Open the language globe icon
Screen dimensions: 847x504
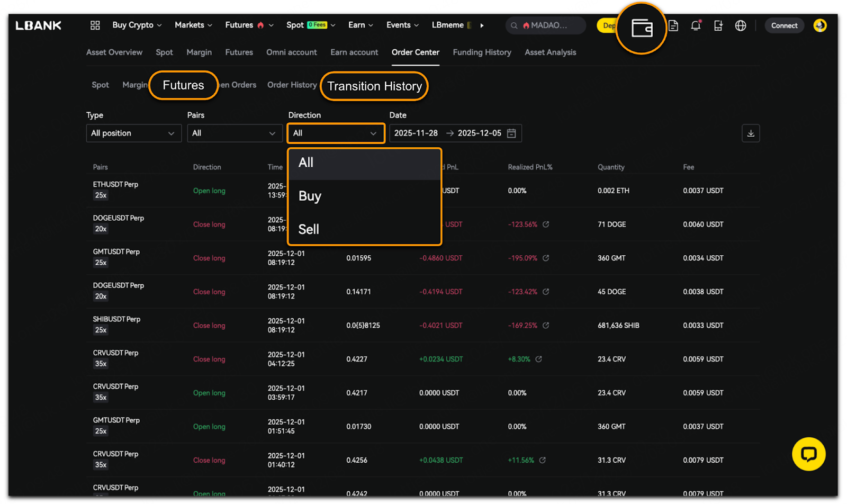tap(741, 25)
